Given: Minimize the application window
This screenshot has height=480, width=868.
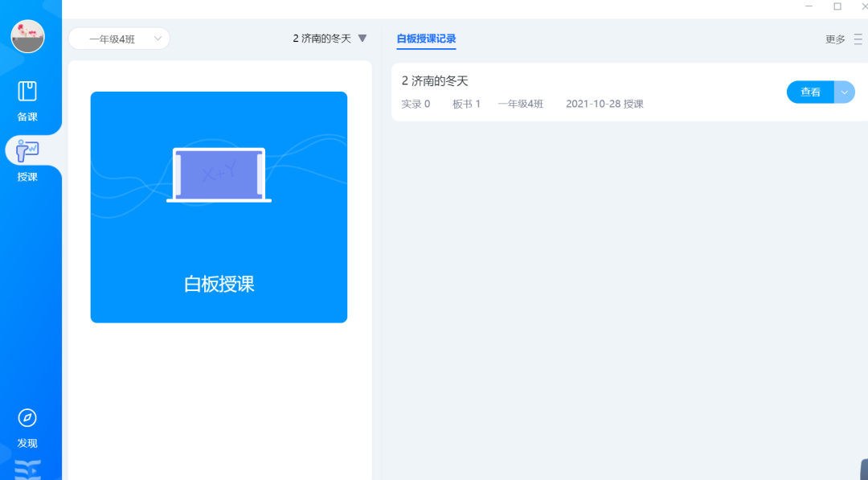Looking at the screenshot, I should tap(809, 6).
